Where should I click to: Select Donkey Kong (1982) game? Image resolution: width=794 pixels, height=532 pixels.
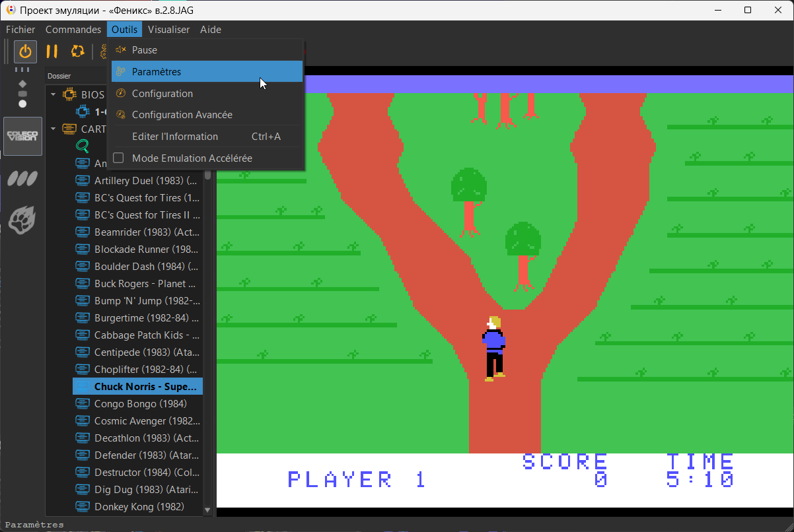pyautogui.click(x=139, y=506)
